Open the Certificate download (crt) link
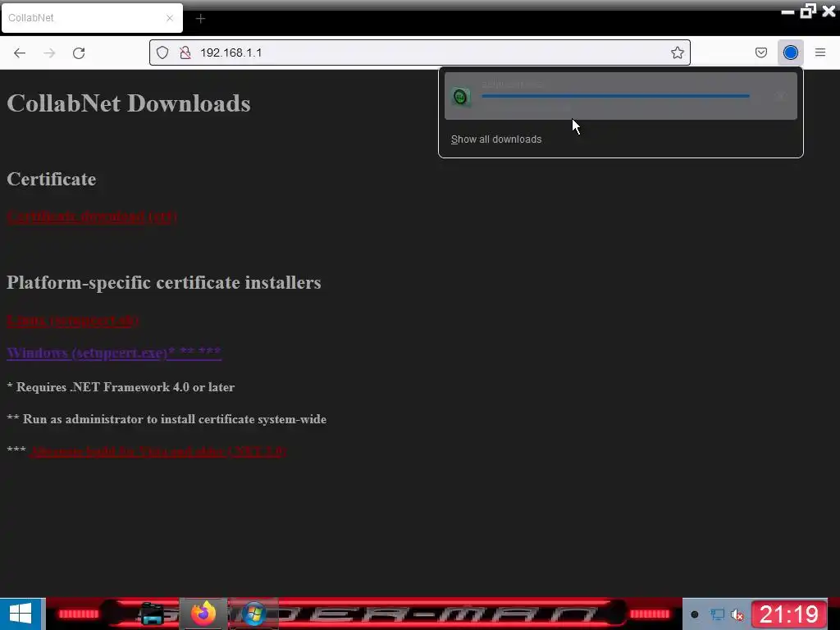This screenshot has height=630, width=840. [x=92, y=217]
